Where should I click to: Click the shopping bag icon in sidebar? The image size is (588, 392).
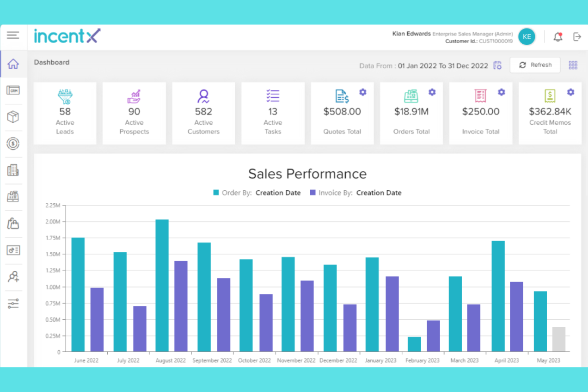pyautogui.click(x=13, y=223)
